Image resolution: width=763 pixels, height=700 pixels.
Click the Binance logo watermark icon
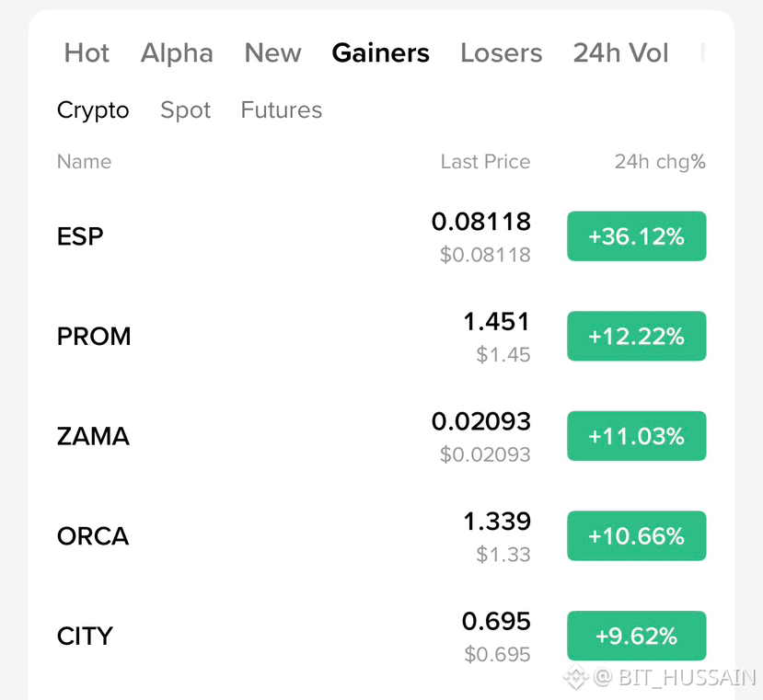click(x=576, y=677)
